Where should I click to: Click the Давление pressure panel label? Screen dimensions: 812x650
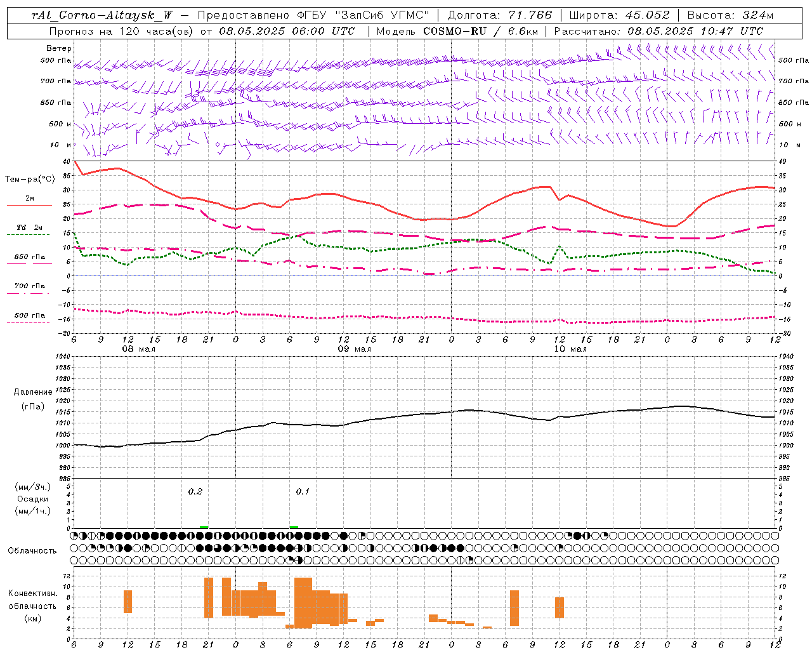click(32, 392)
